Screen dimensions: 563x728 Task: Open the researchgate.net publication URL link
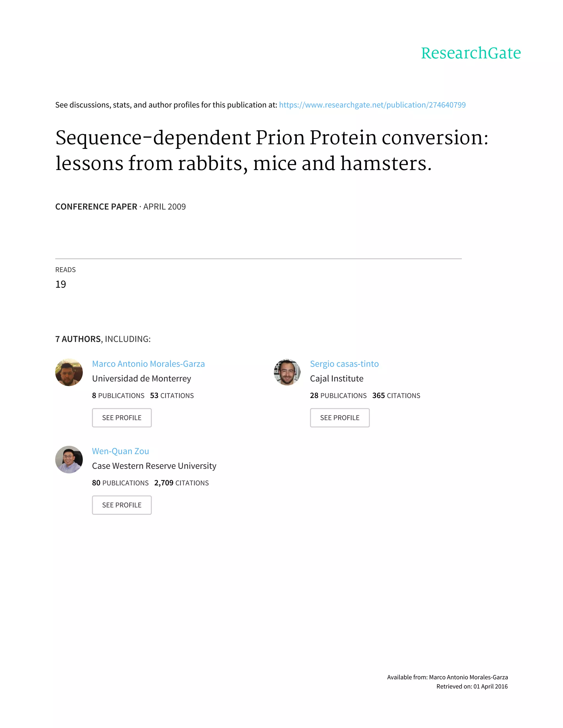tap(372, 105)
